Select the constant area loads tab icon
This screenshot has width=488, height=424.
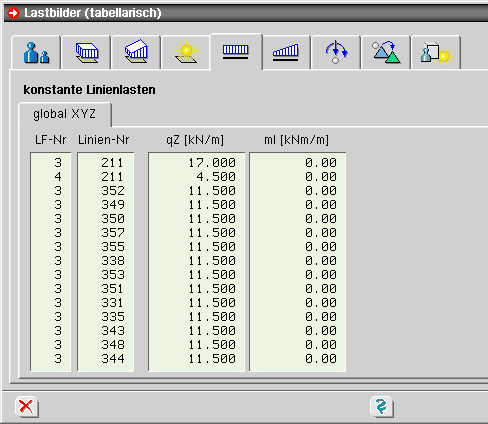pos(86,53)
